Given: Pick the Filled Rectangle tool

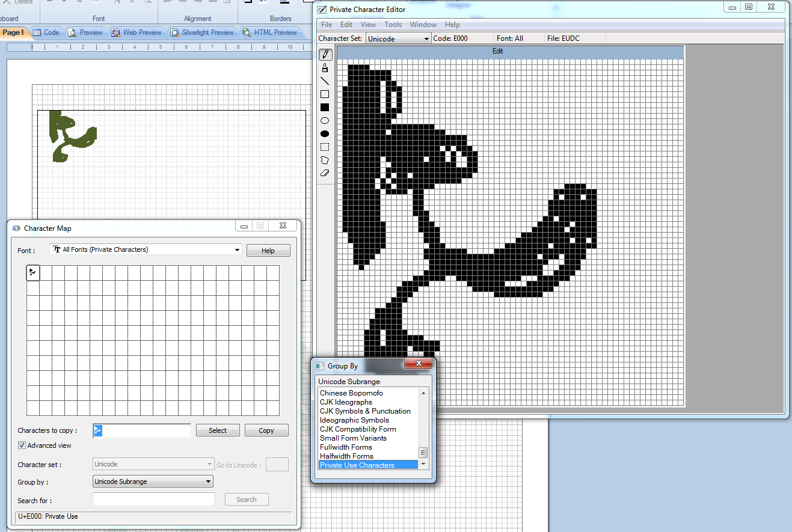Looking at the screenshot, I should tap(325, 108).
